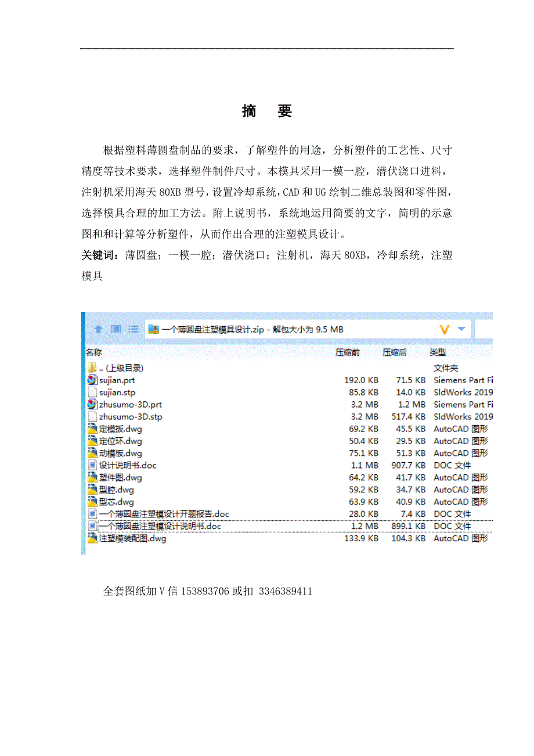The image size is (534, 756).
Task: Click contact line 全套图纸加V信 153893706
Action: (208, 592)
